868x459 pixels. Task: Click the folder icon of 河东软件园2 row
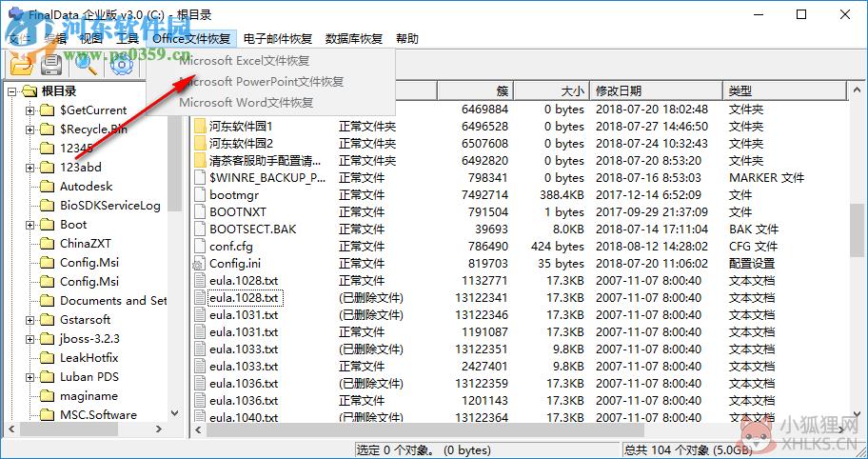click(200, 144)
